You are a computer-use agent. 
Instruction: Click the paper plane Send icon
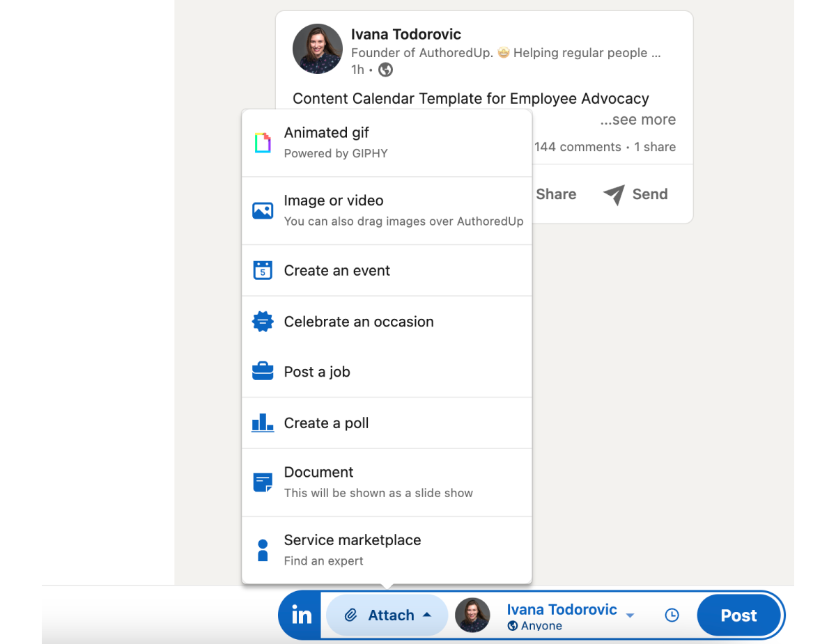[614, 194]
